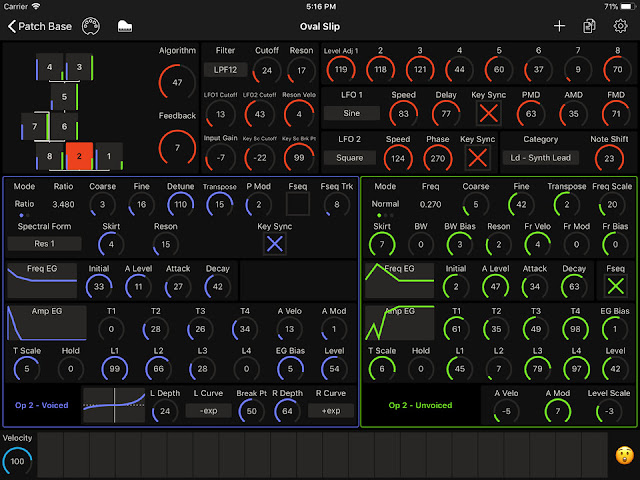Open the L Curve -exp selector
This screenshot has height=480, width=640.
tap(209, 411)
